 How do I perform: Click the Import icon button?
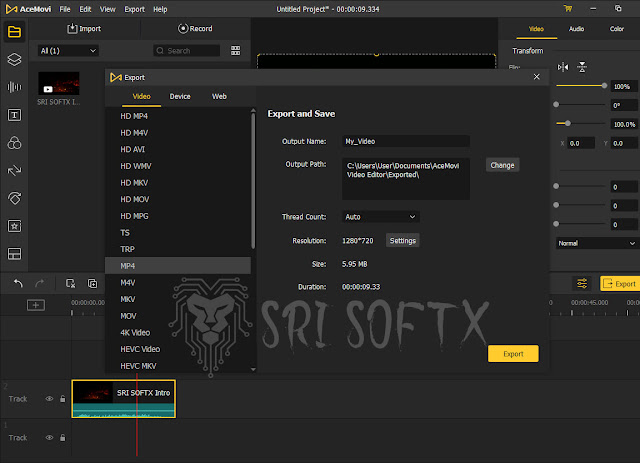click(84, 29)
